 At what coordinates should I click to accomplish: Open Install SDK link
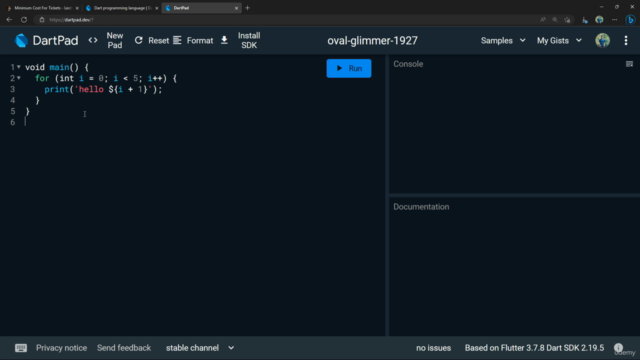click(x=249, y=40)
